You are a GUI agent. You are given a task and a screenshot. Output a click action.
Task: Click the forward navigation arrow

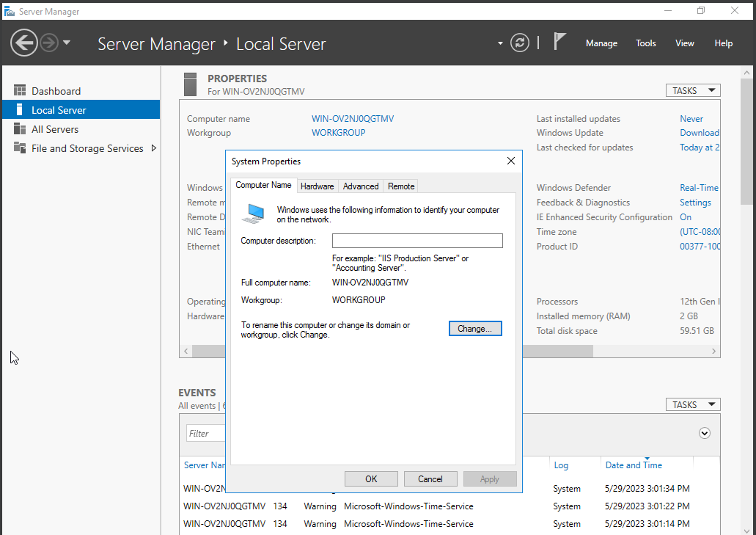click(49, 43)
